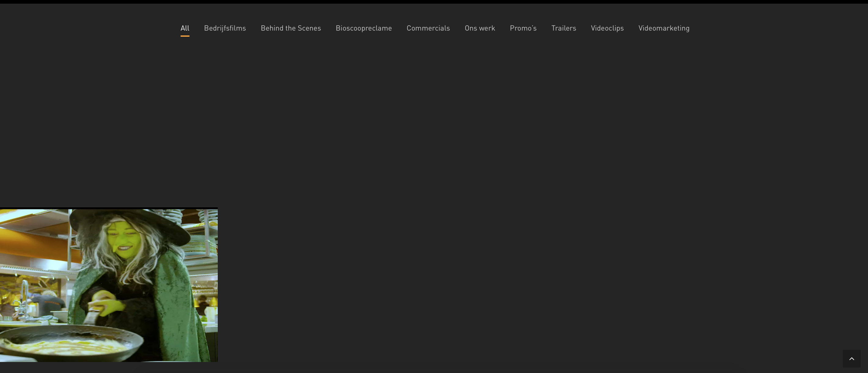Switch to Bioscoopreclame filter
The image size is (868, 373).
pos(364,28)
